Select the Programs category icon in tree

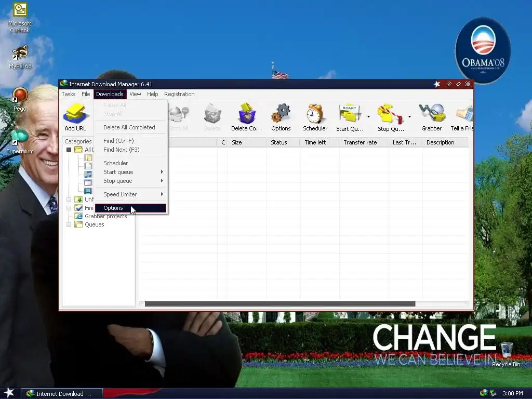[88, 182]
